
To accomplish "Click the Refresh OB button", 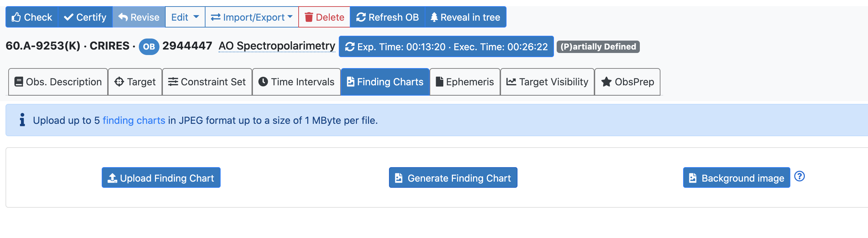I will pyautogui.click(x=387, y=17).
